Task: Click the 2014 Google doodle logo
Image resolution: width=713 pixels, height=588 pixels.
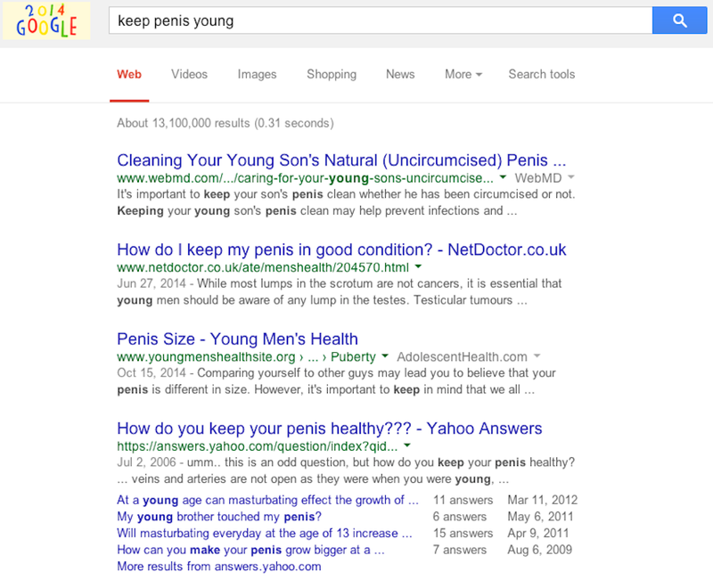Action: (46, 20)
